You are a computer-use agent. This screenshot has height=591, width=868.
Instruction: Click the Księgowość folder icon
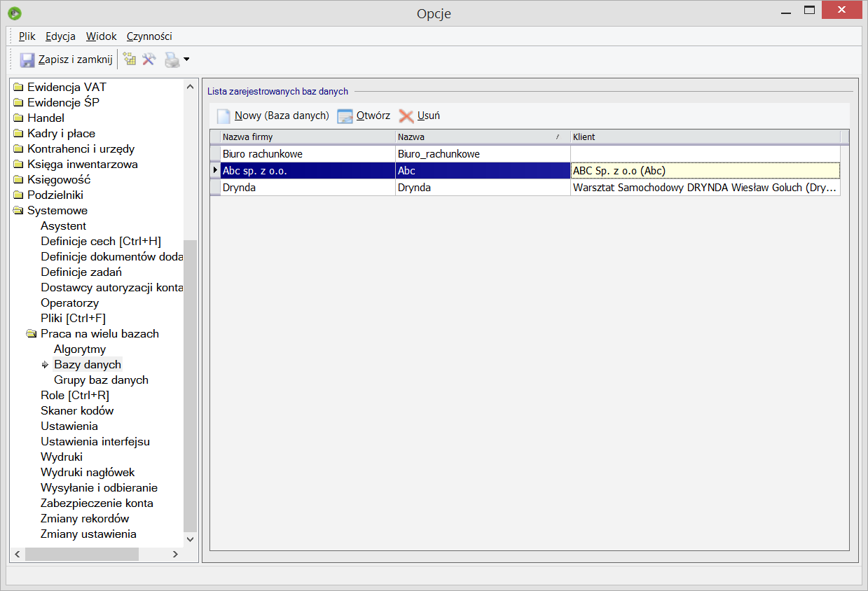tap(18, 180)
